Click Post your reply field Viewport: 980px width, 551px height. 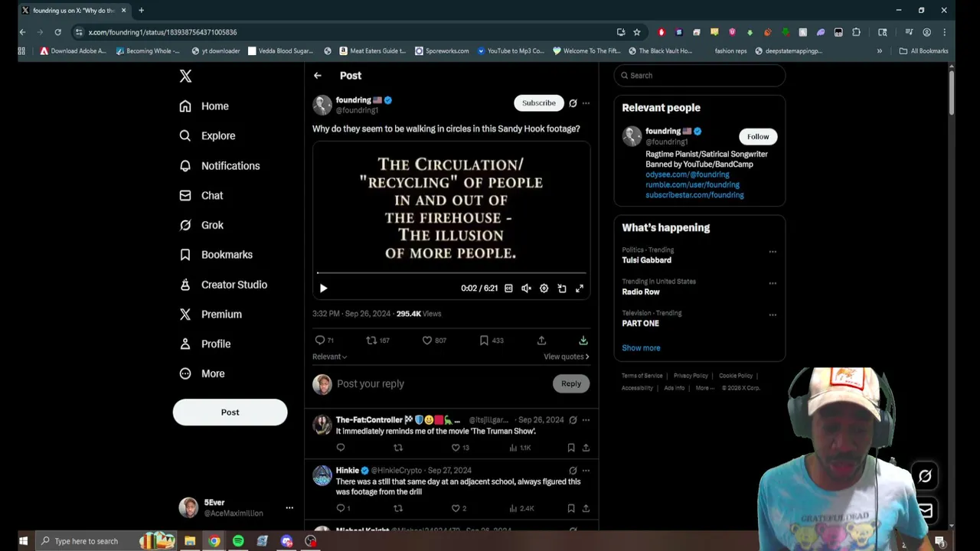(442, 384)
